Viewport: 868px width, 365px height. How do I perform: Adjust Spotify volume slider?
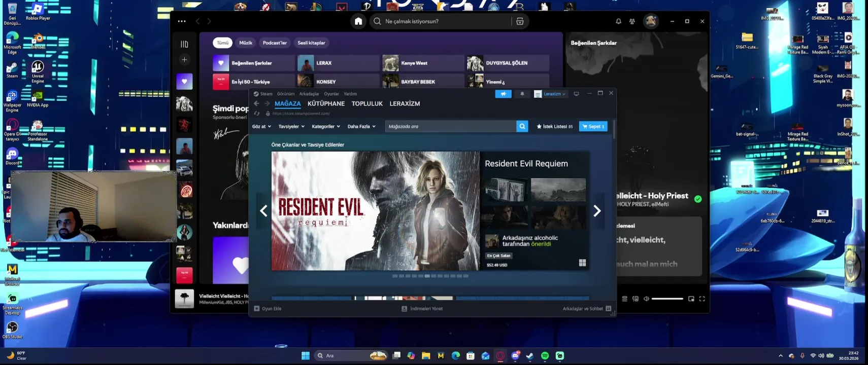pos(667,299)
